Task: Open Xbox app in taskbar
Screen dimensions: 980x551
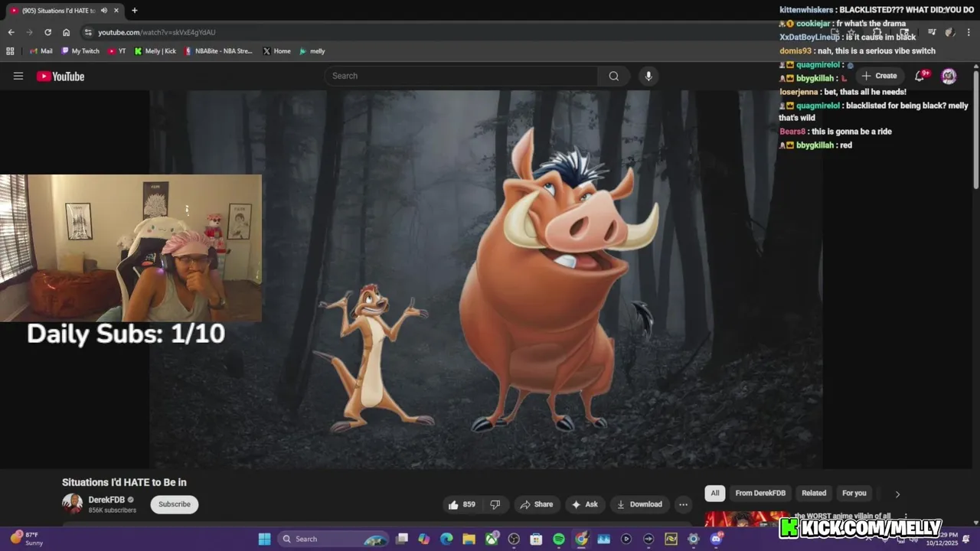Action: pos(492,539)
